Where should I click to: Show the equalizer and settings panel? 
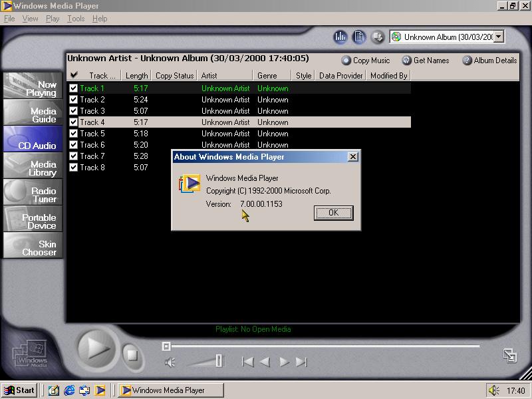tap(340, 37)
